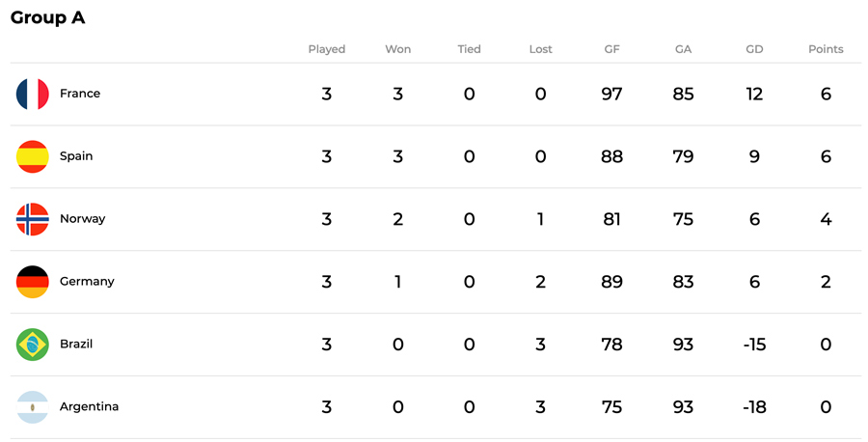Open the Spain team name
The image size is (868, 442).
76,156
